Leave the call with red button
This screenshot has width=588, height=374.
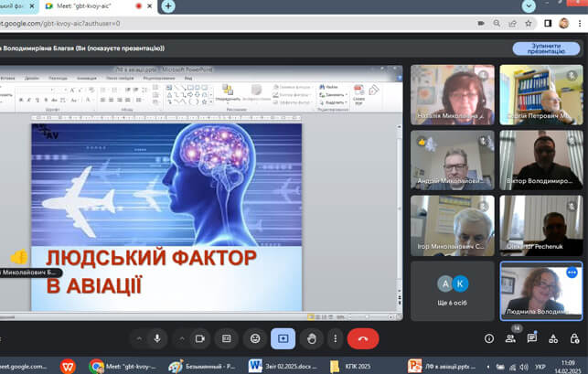pyautogui.click(x=363, y=337)
